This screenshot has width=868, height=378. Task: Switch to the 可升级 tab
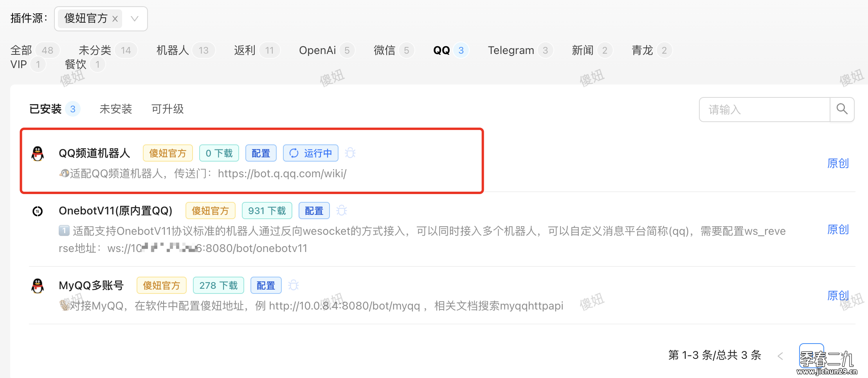167,109
